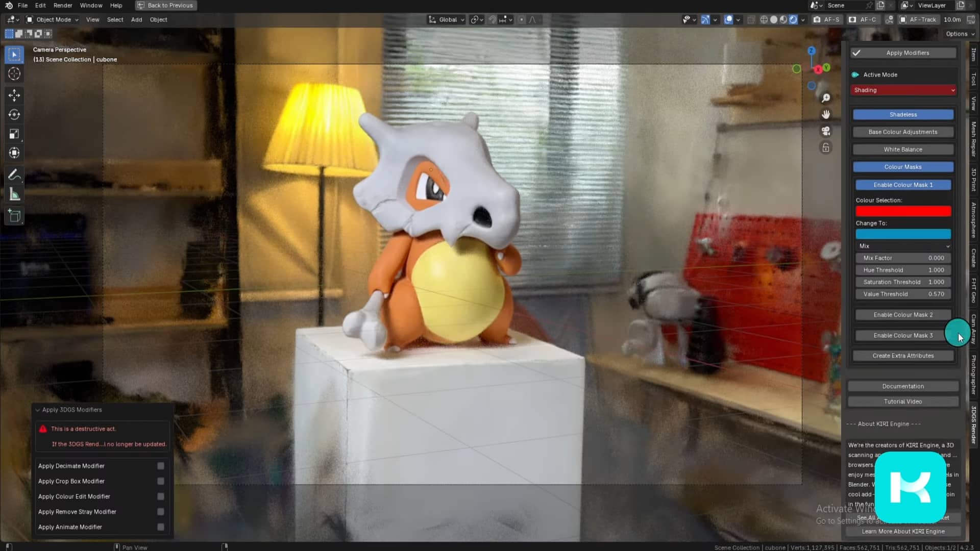Select the Rotate tool
This screenshot has height=551, width=980.
coord(14,114)
